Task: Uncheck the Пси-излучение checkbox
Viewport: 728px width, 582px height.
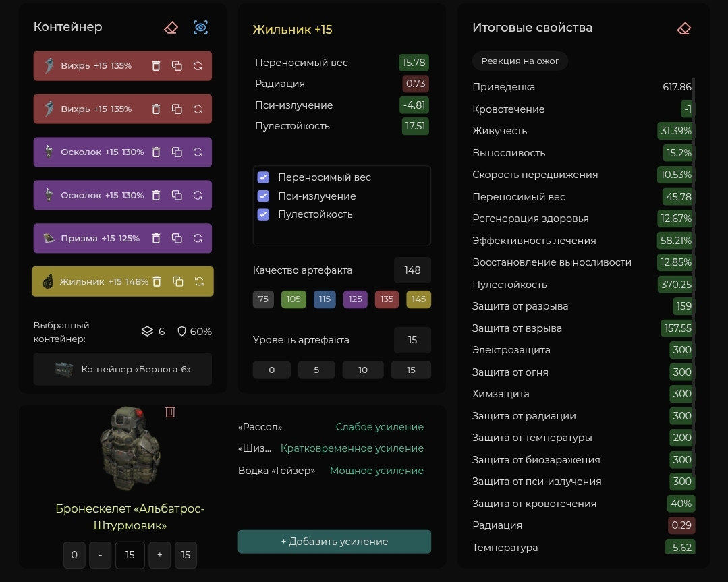Action: click(x=263, y=196)
